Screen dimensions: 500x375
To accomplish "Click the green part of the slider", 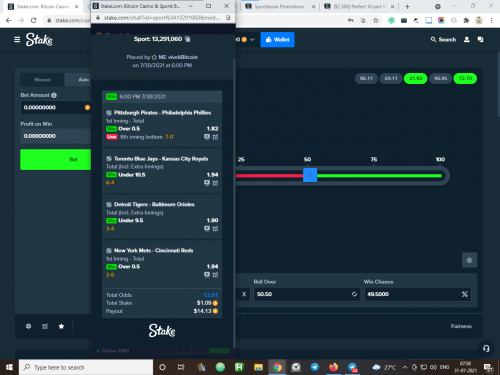I will pos(379,175).
